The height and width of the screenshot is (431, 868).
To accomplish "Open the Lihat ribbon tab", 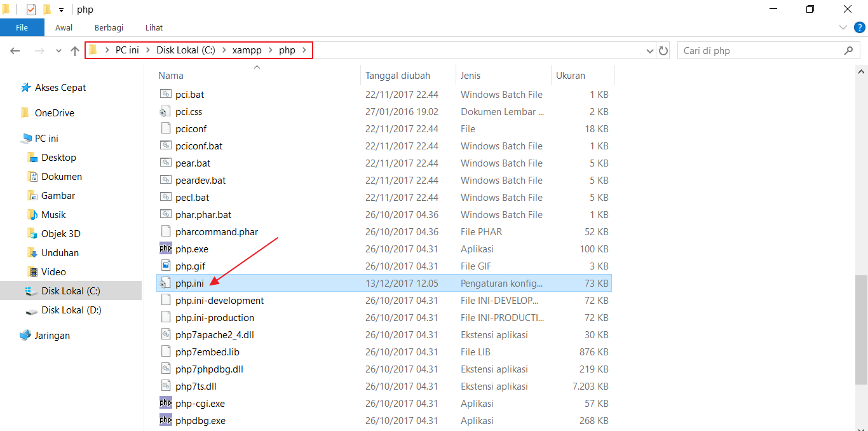I will pyautogui.click(x=154, y=27).
